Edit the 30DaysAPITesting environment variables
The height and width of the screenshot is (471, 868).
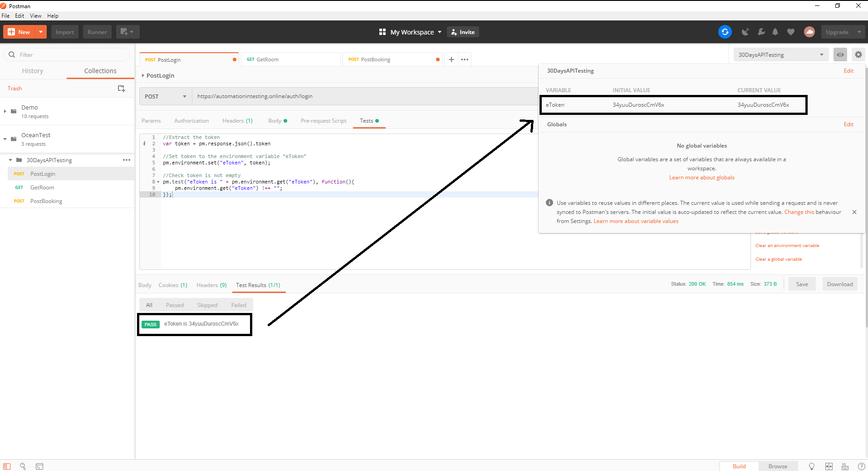tap(848, 71)
